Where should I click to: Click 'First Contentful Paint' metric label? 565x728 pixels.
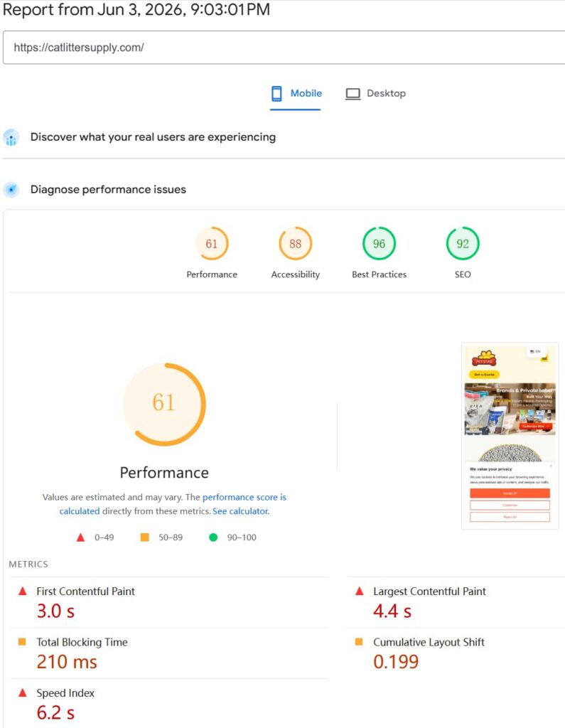click(x=85, y=591)
